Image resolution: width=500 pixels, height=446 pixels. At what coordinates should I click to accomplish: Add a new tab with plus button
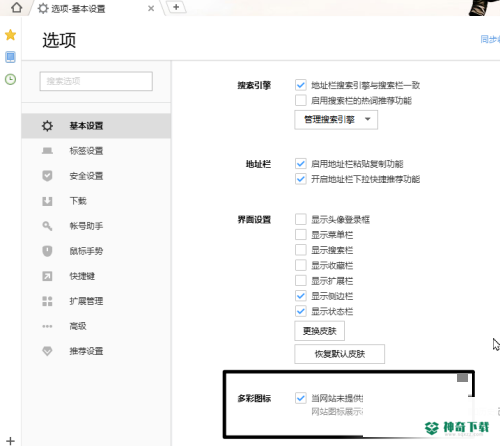(x=176, y=7)
